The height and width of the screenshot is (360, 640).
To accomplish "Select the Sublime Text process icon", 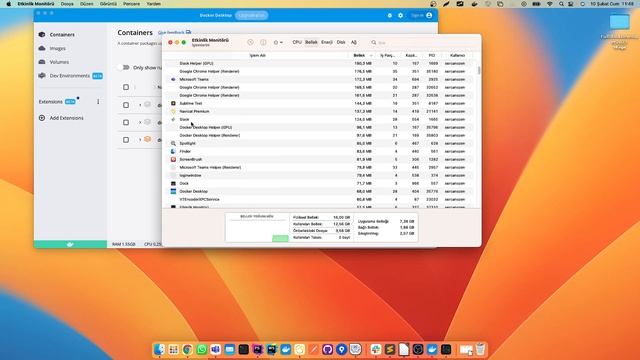I will [173, 104].
